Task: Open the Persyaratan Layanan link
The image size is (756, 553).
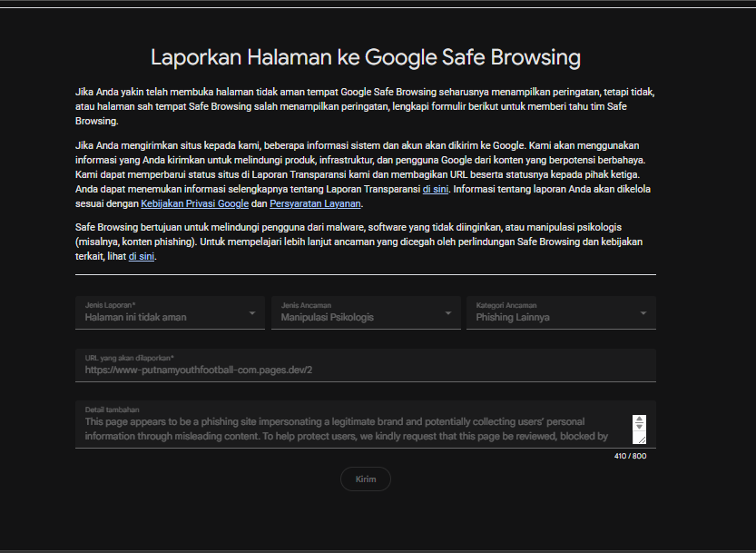Action: point(315,203)
